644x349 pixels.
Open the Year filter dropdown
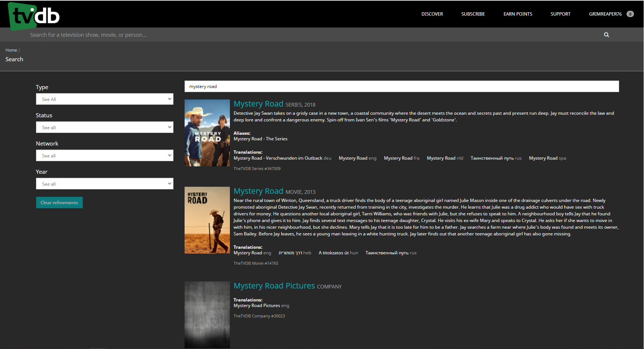(104, 184)
